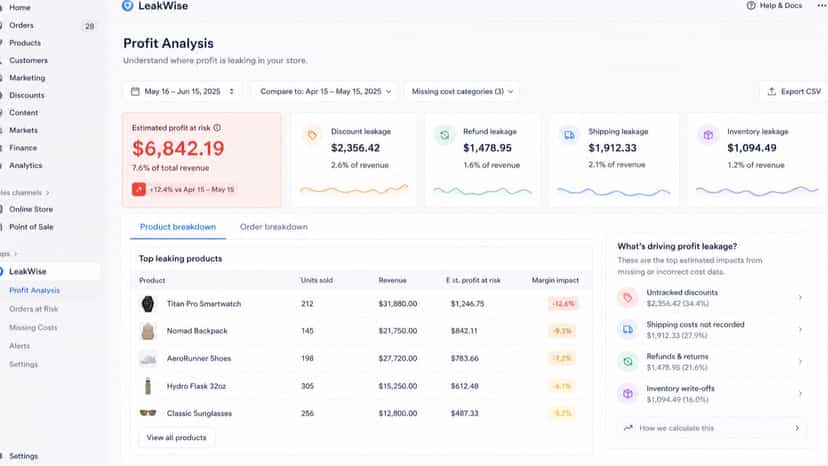Click the Revenue column header
This screenshot has height=466, width=828.
point(392,281)
